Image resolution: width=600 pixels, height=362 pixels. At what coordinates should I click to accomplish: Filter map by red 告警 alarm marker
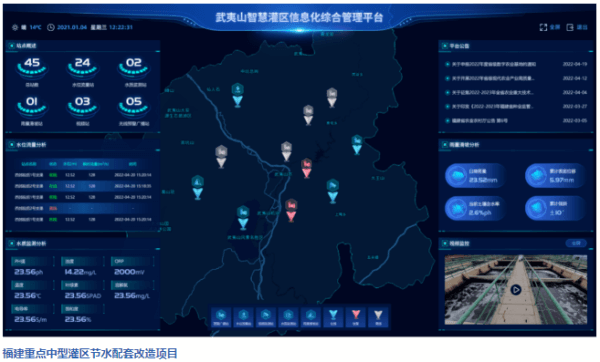pyautogui.click(x=356, y=315)
